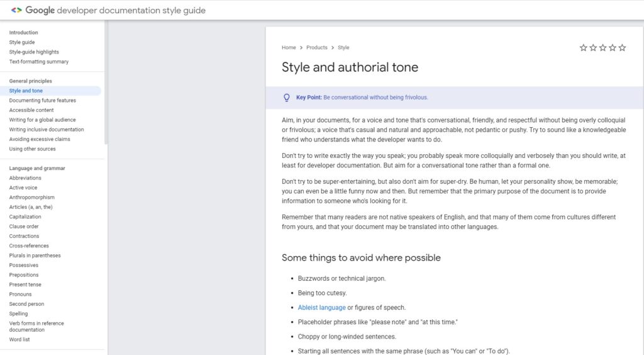Click the sidebar vertical scrollbar
644x355 pixels.
pyautogui.click(x=106, y=82)
